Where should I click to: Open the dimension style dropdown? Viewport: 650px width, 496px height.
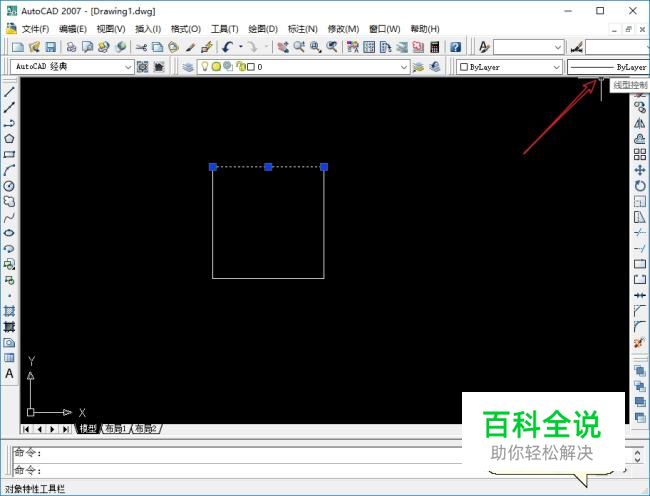pos(617,47)
